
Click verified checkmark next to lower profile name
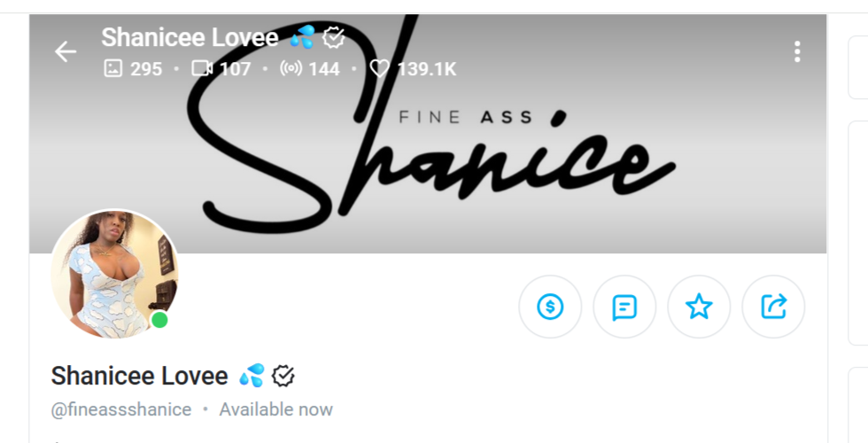point(283,376)
